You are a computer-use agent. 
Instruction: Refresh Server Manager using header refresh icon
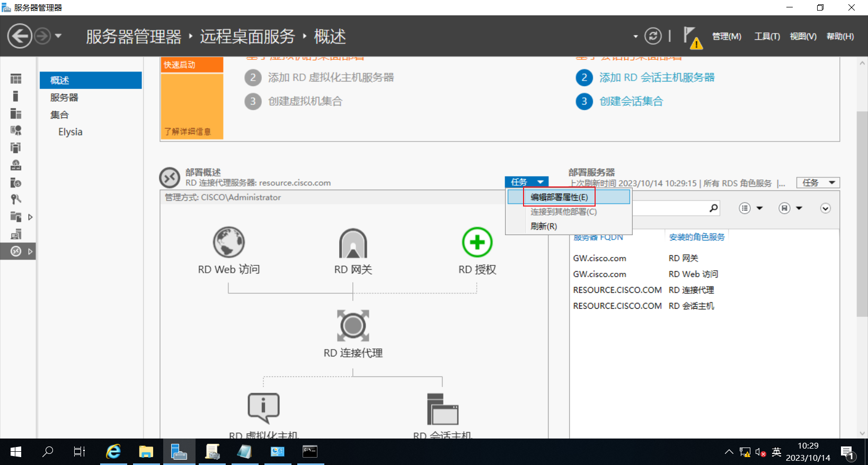click(653, 36)
